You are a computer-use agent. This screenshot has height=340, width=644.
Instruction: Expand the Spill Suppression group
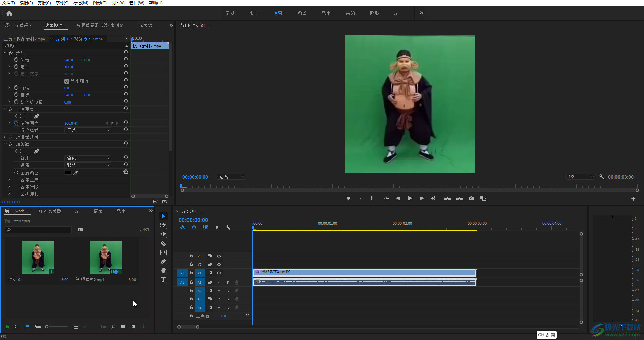pos(9,194)
